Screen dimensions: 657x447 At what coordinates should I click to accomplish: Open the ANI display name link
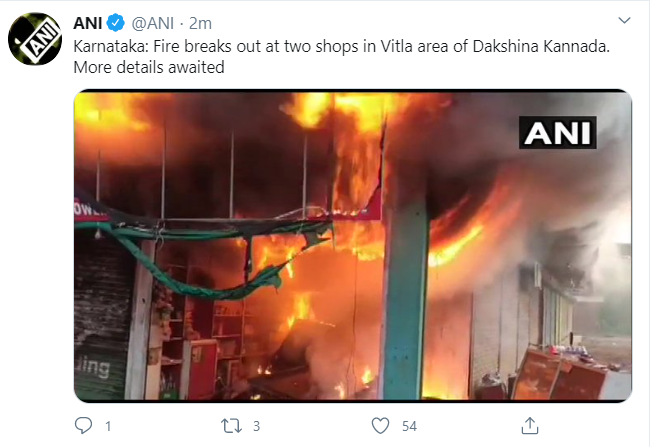[x=88, y=23]
